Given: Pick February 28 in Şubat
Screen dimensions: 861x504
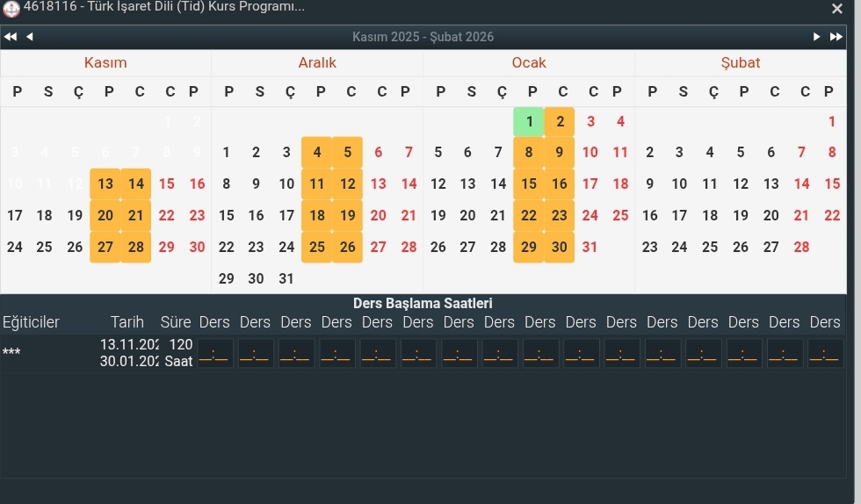Looking at the screenshot, I should pyautogui.click(x=801, y=247).
